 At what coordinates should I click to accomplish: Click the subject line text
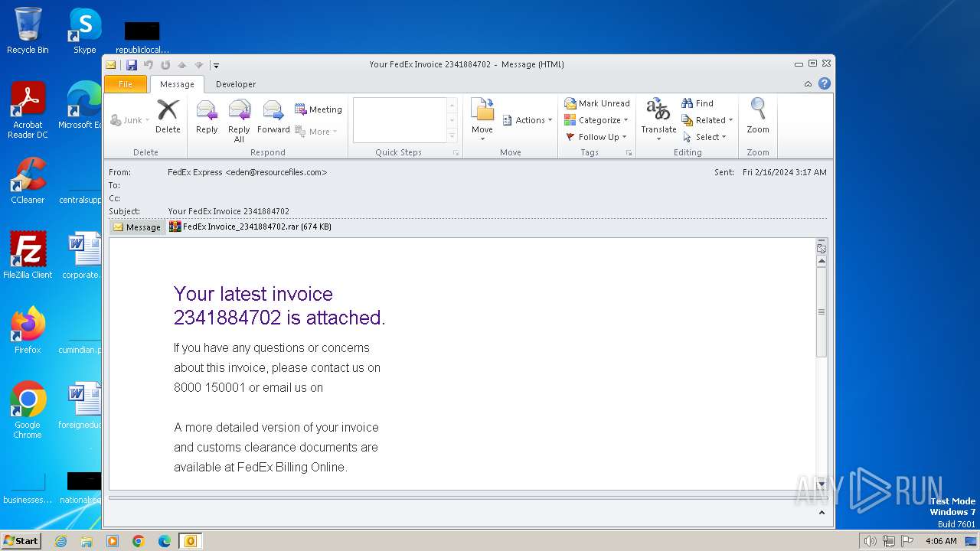click(229, 211)
